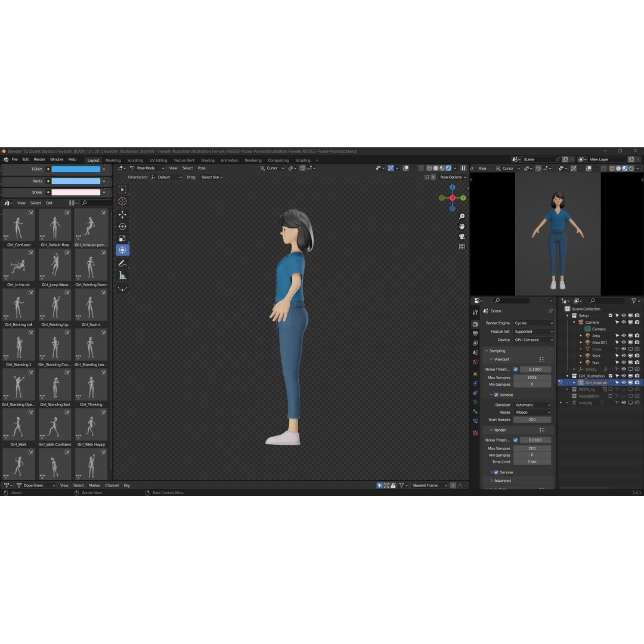Open the outliner filter funnel menu

[x=635, y=301]
